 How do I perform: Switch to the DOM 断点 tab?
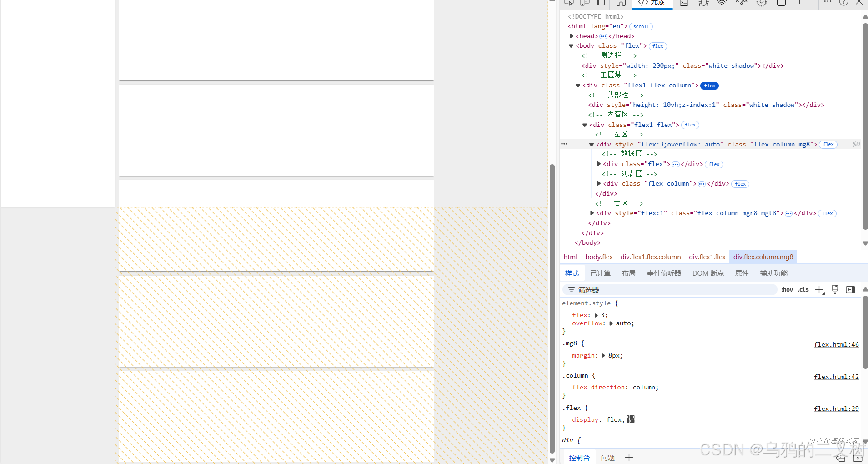tap(707, 273)
